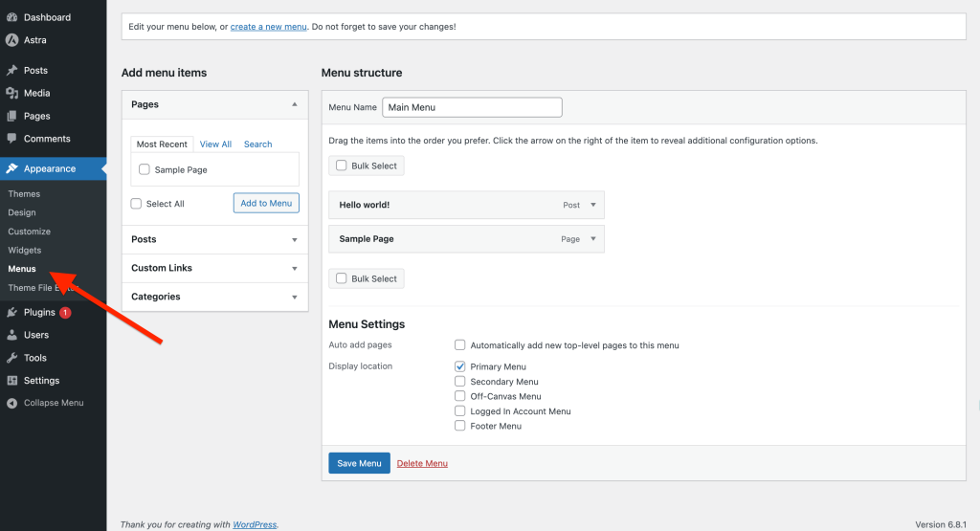
Task: Click the Comments speech bubble icon
Action: [11, 139]
